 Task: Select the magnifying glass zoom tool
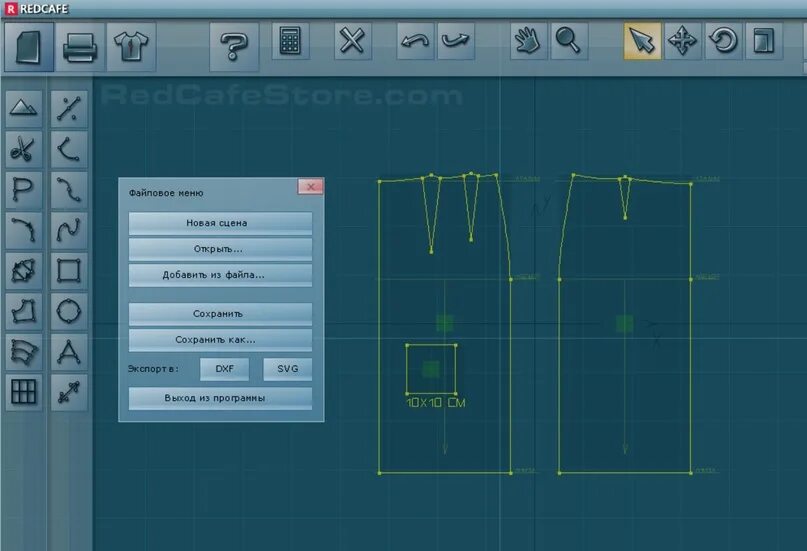pyautogui.click(x=569, y=41)
